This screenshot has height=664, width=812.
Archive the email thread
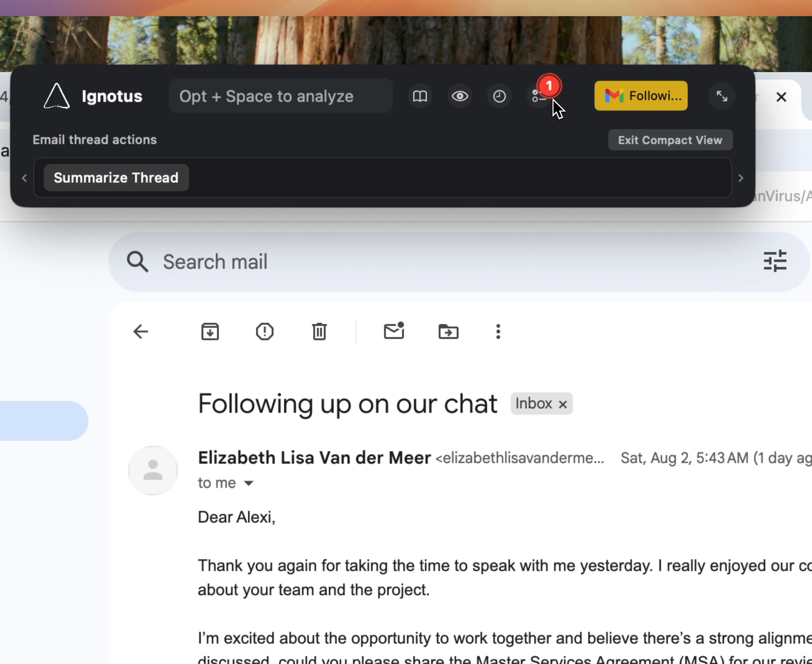pos(210,331)
